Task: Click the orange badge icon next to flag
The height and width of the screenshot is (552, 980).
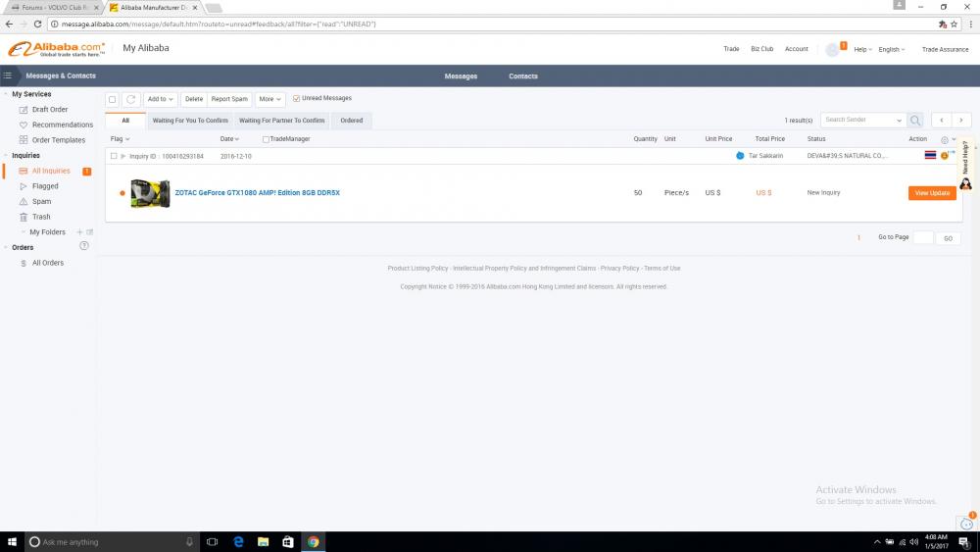Action: pos(945,156)
